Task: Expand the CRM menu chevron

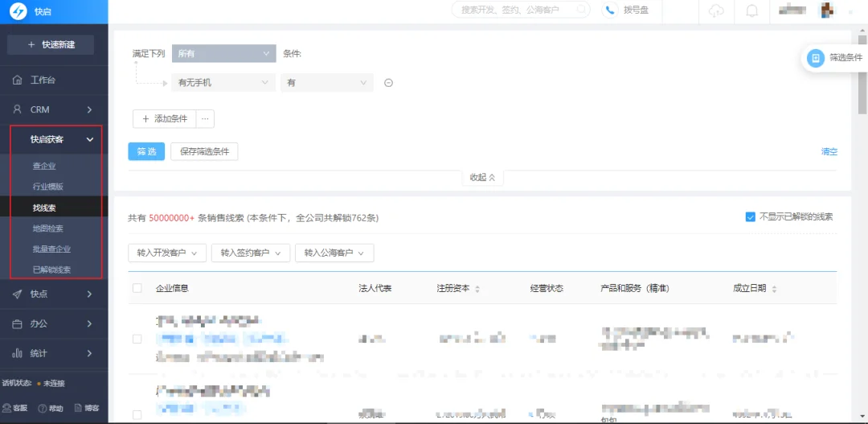Action: tap(90, 109)
